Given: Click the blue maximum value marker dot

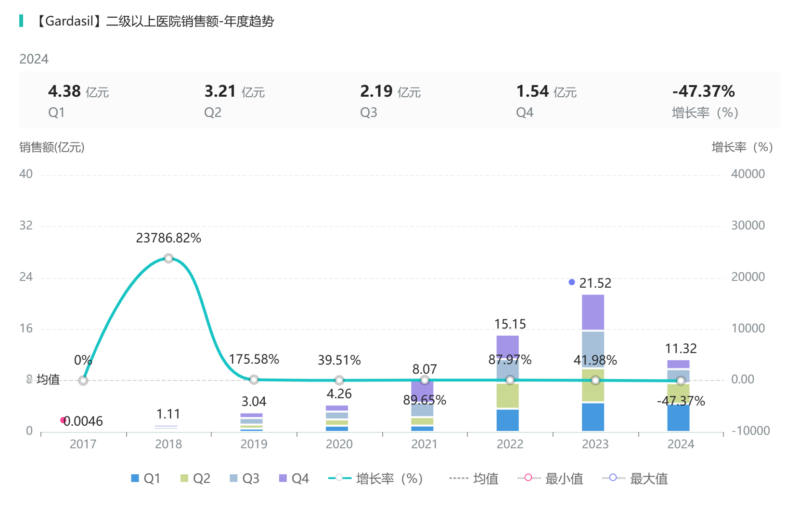Looking at the screenshot, I should click(x=572, y=282).
